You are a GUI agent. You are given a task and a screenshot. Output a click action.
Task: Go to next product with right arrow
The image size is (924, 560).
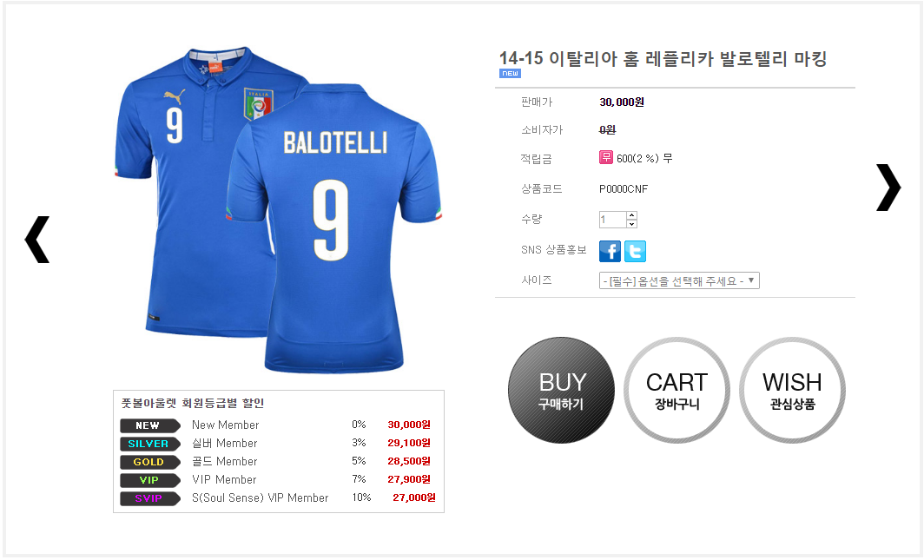(x=888, y=188)
